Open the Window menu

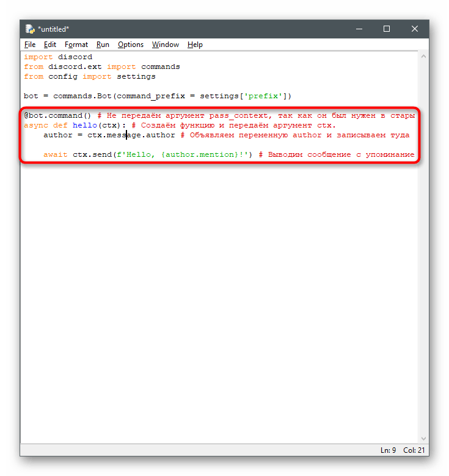click(x=166, y=45)
